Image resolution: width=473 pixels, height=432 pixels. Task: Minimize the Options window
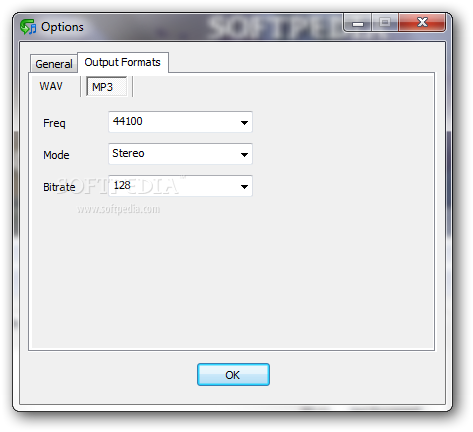click(358, 22)
